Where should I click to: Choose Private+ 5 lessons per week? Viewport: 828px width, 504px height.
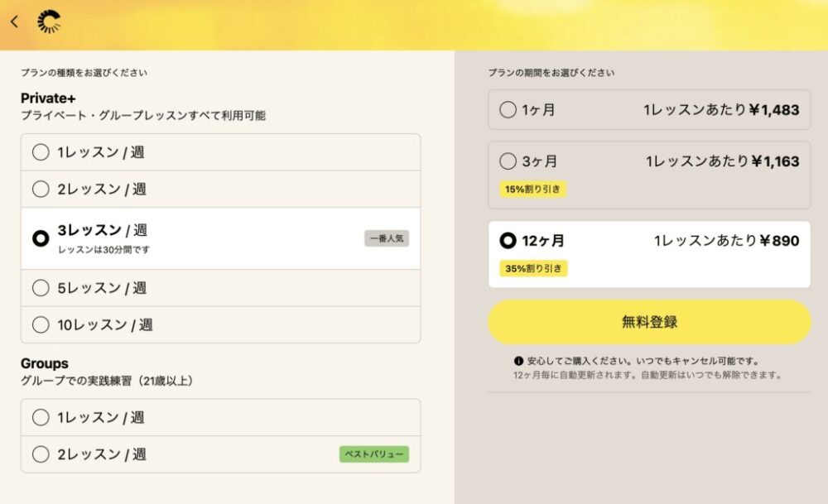tap(41, 288)
